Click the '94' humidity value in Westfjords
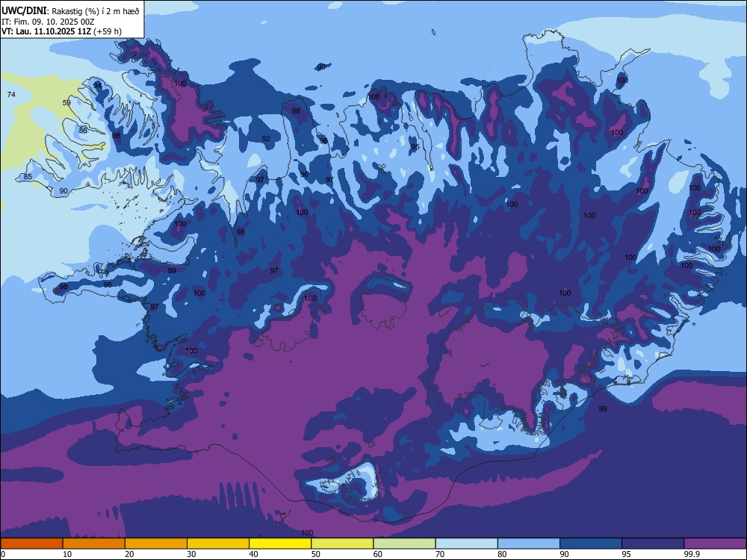The image size is (747, 560). [98, 85]
